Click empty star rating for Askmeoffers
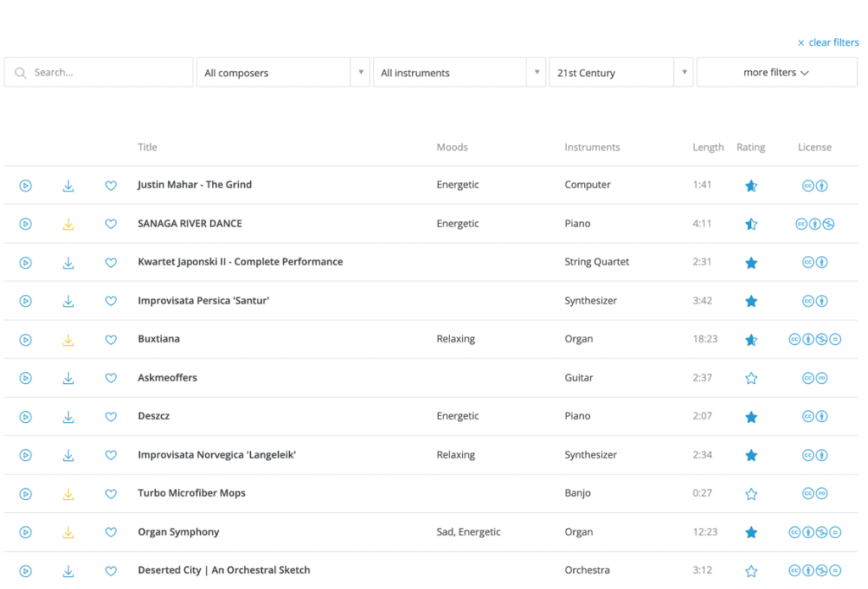This screenshot has width=868, height=589. point(751,378)
